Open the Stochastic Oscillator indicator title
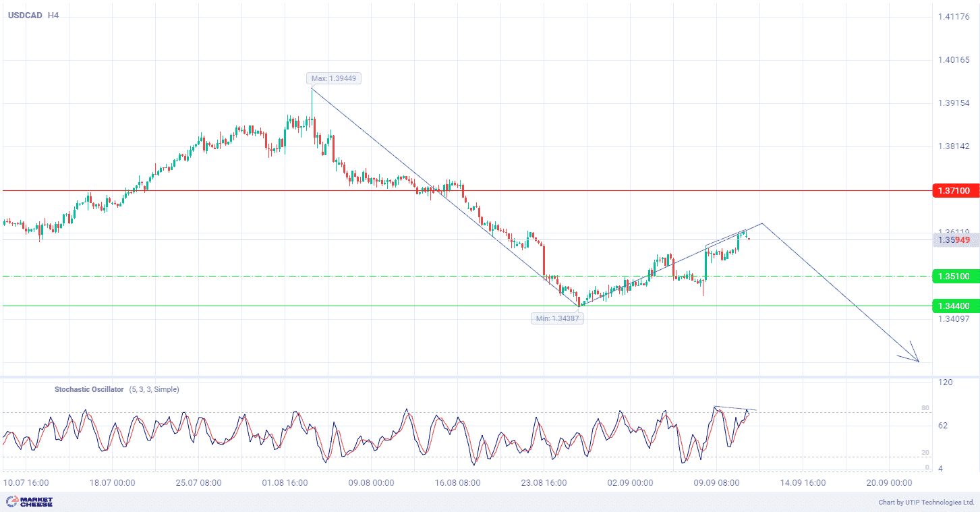 point(89,389)
